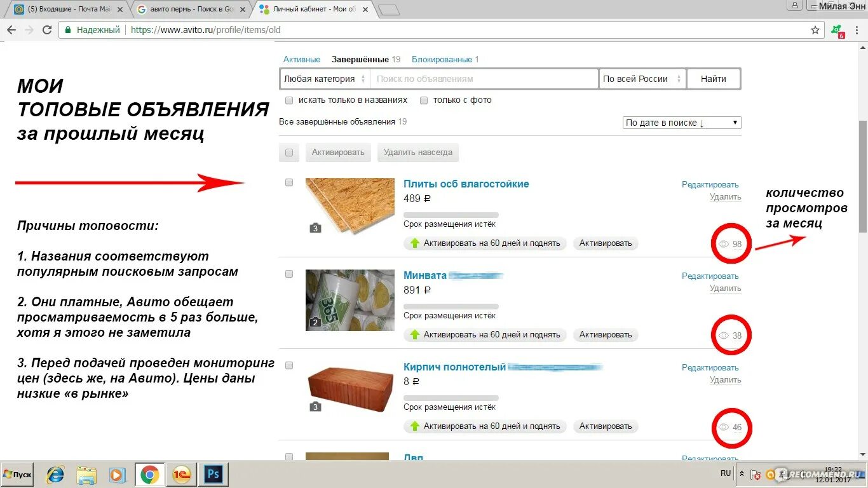Open the По всей России region dropdown
868x488 pixels.
[642, 79]
